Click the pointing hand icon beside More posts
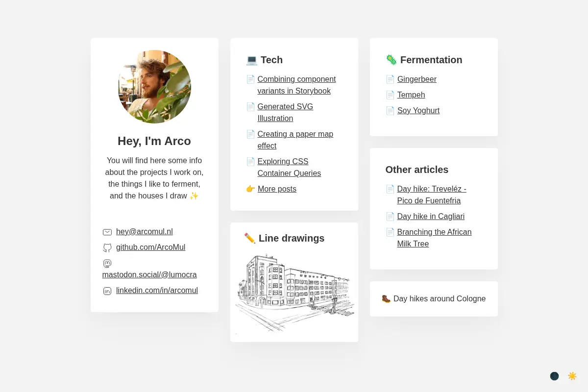 (250, 189)
